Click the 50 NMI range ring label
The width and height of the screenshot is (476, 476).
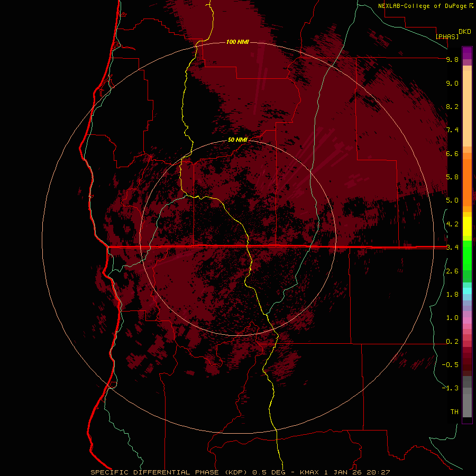[x=237, y=140]
